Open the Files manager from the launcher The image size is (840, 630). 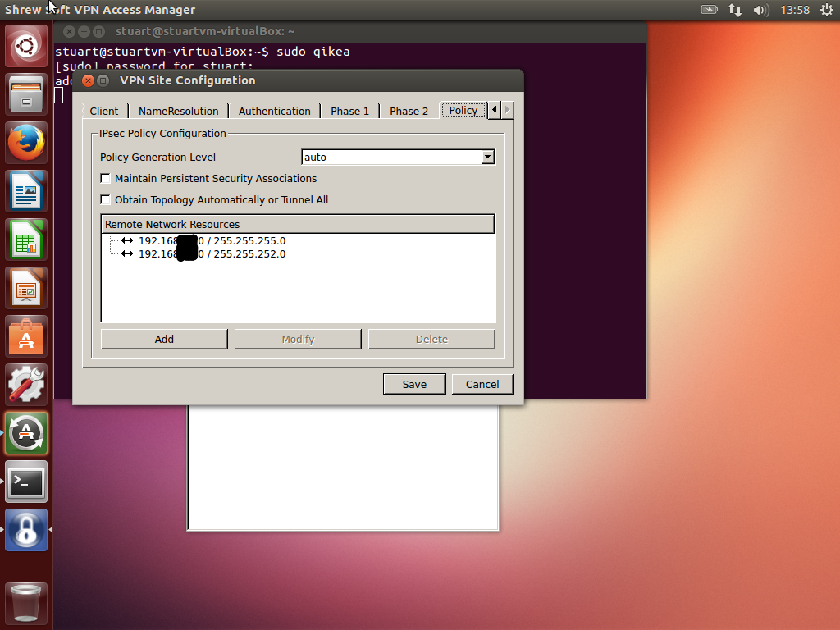pyautogui.click(x=26, y=94)
